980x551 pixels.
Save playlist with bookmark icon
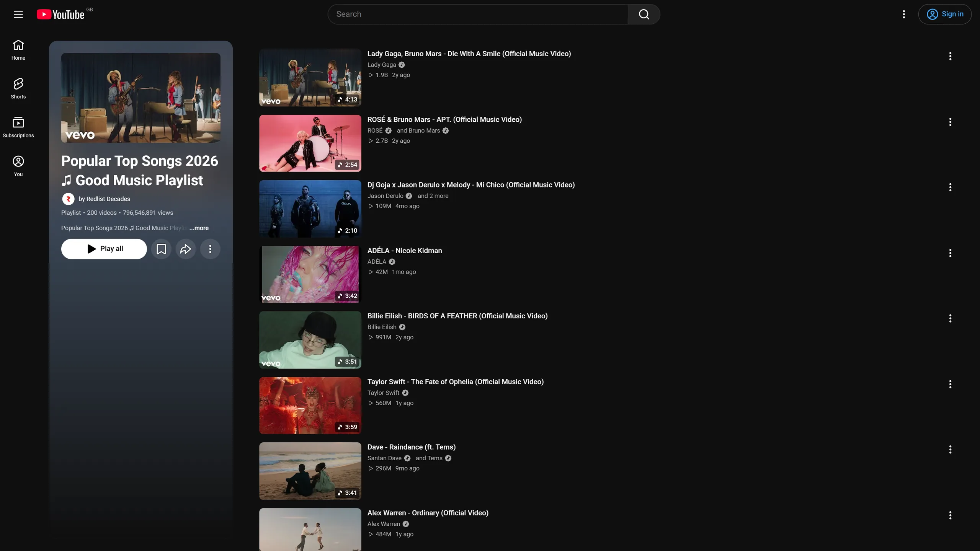(x=161, y=249)
